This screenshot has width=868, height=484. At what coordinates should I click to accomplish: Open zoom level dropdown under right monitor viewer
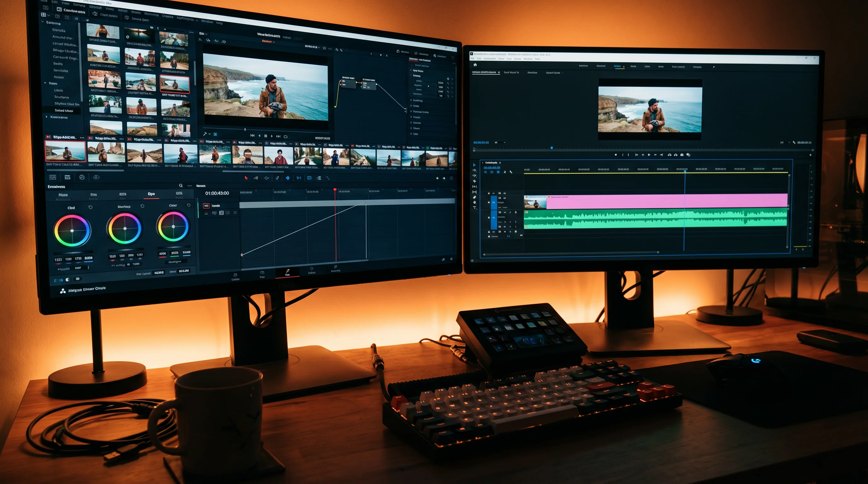[500, 142]
